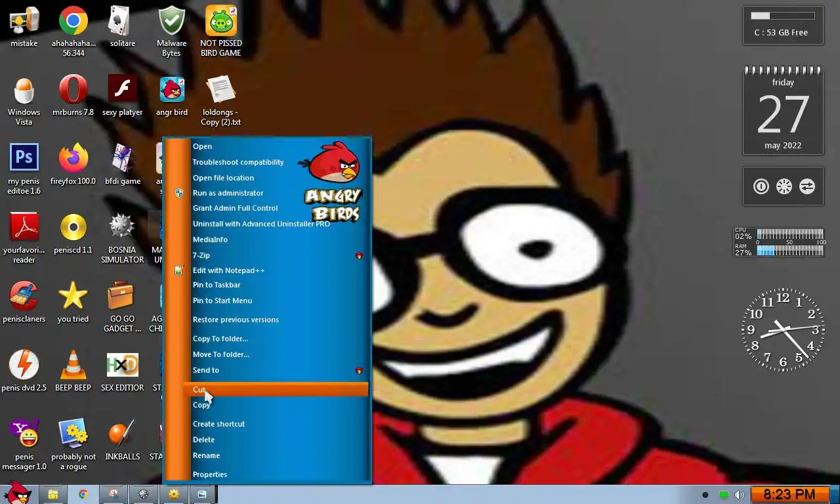Select Uninstall with Advanced Uninstaller PRO
The width and height of the screenshot is (840, 504).
[x=276, y=224]
